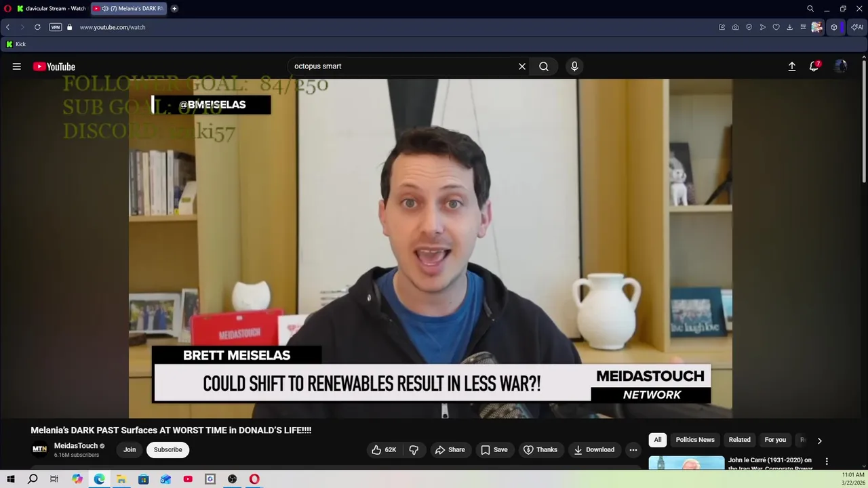
Task: Open a new browser tab with plus
Action: tap(174, 9)
